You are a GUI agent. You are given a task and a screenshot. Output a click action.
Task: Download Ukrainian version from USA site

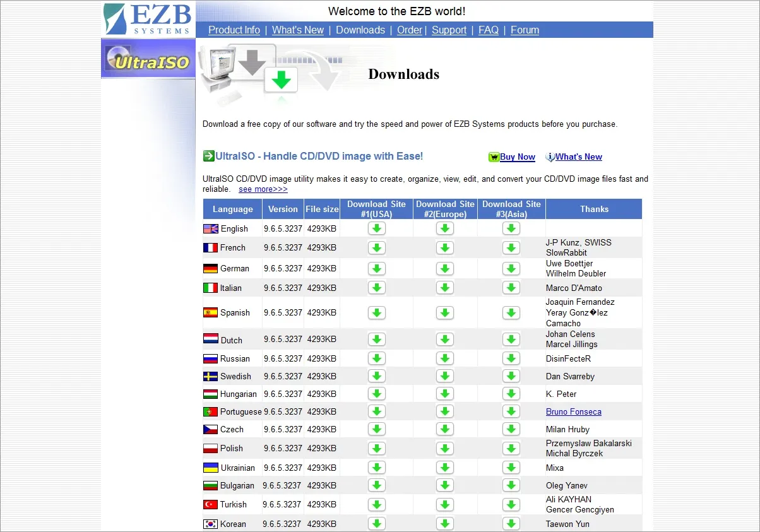pos(377,468)
